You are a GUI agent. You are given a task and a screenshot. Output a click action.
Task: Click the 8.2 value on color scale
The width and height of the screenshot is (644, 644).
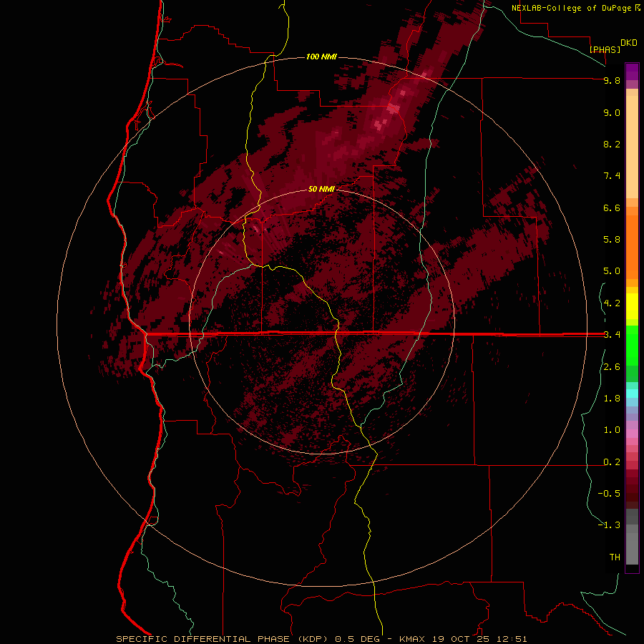coord(612,144)
